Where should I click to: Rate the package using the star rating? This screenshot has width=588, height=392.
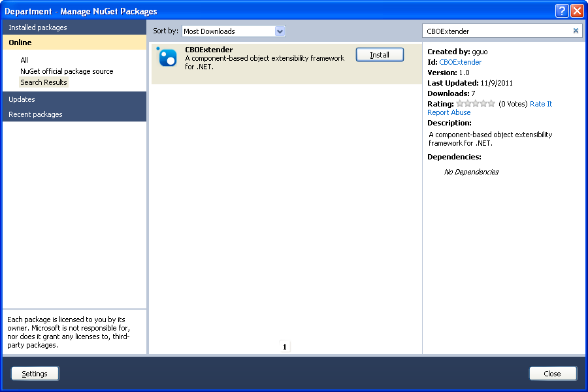click(476, 103)
